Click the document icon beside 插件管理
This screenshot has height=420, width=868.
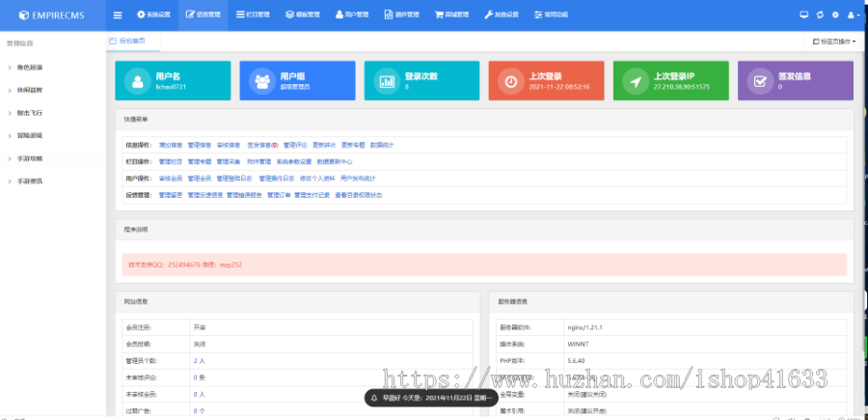coord(389,14)
